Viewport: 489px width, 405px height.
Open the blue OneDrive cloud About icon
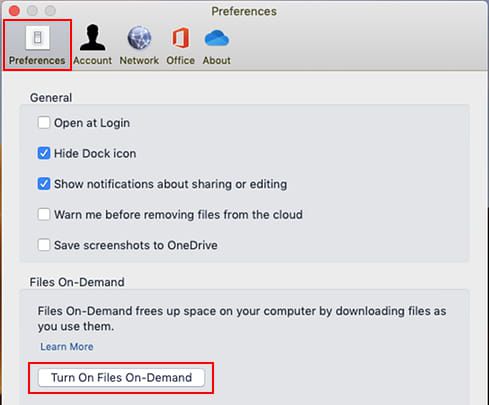pos(217,38)
